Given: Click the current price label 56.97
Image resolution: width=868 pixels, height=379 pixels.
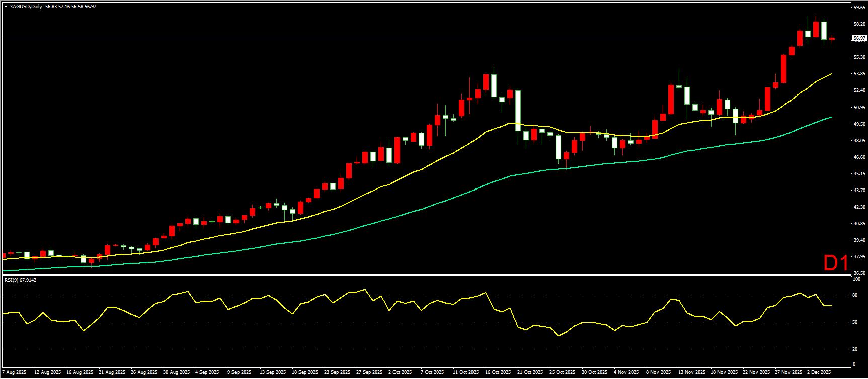Looking at the screenshot, I should tap(859, 38).
